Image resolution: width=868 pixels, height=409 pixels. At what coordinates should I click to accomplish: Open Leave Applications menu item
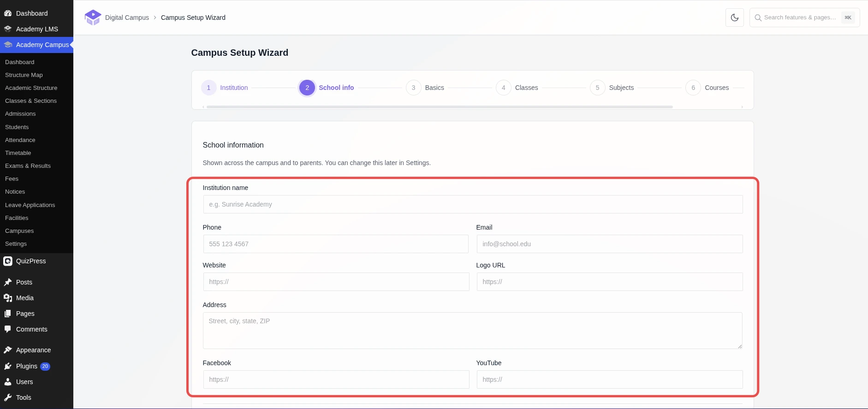point(30,205)
